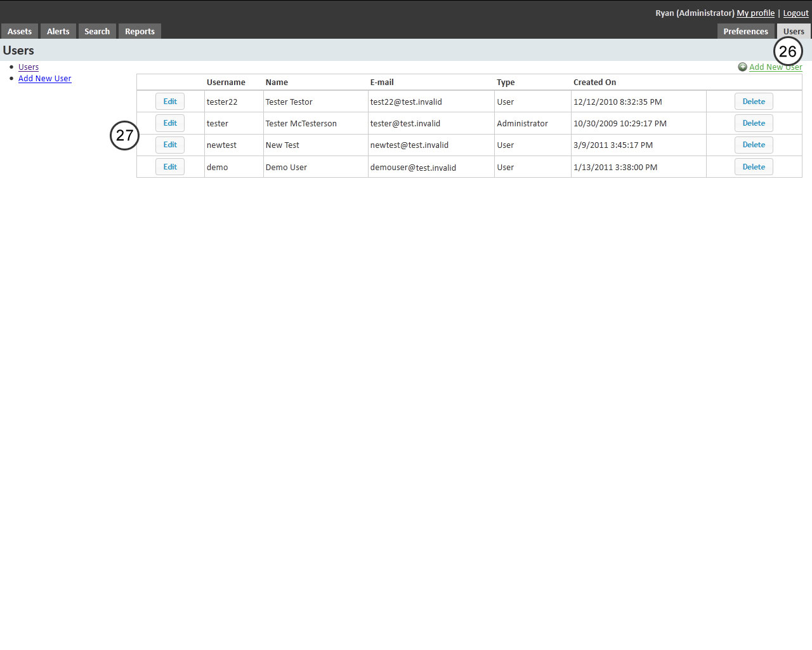Click the Created On column header
This screenshot has width=812, height=650.
pos(594,82)
